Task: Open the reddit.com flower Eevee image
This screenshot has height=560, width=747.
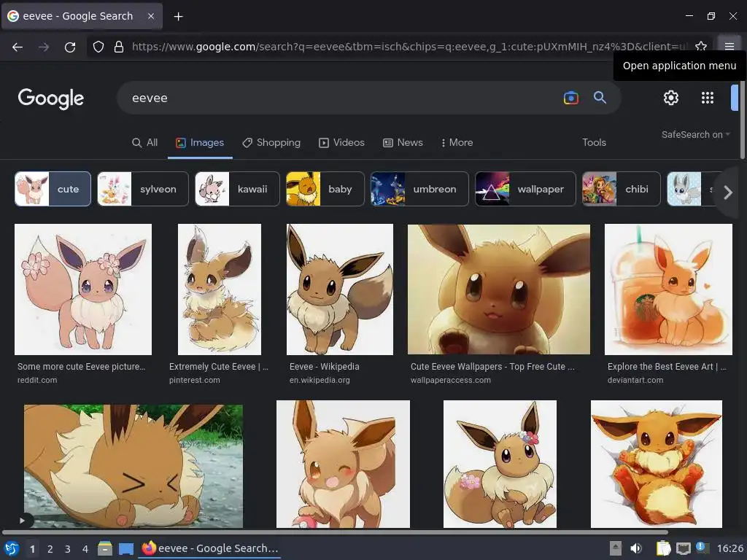Action: point(83,289)
